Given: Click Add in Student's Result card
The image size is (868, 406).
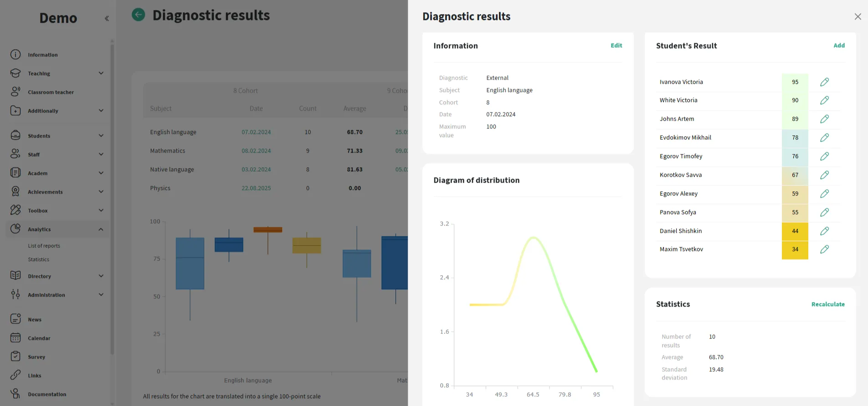Looking at the screenshot, I should tap(839, 46).
